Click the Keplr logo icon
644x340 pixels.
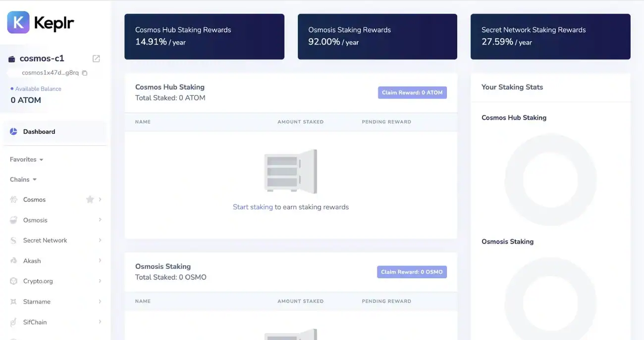pyautogui.click(x=18, y=22)
